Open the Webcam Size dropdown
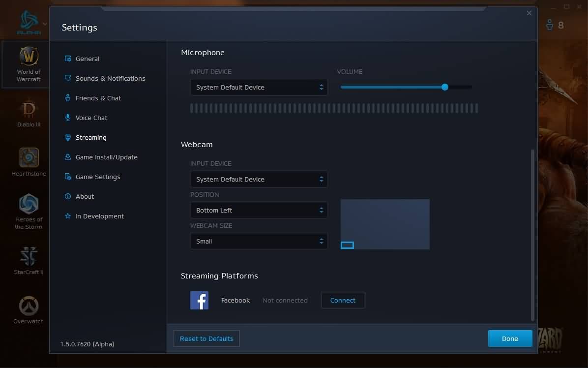The width and height of the screenshot is (588, 368). click(259, 242)
